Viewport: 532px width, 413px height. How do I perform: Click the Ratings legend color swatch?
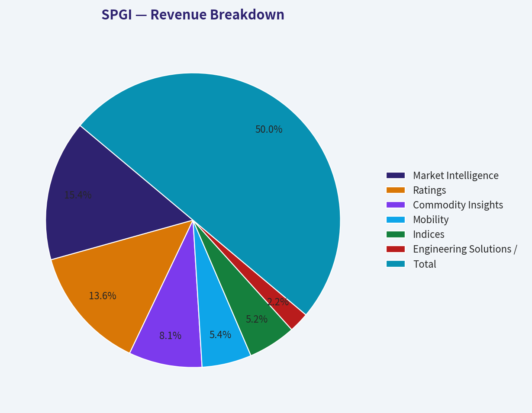coord(395,190)
